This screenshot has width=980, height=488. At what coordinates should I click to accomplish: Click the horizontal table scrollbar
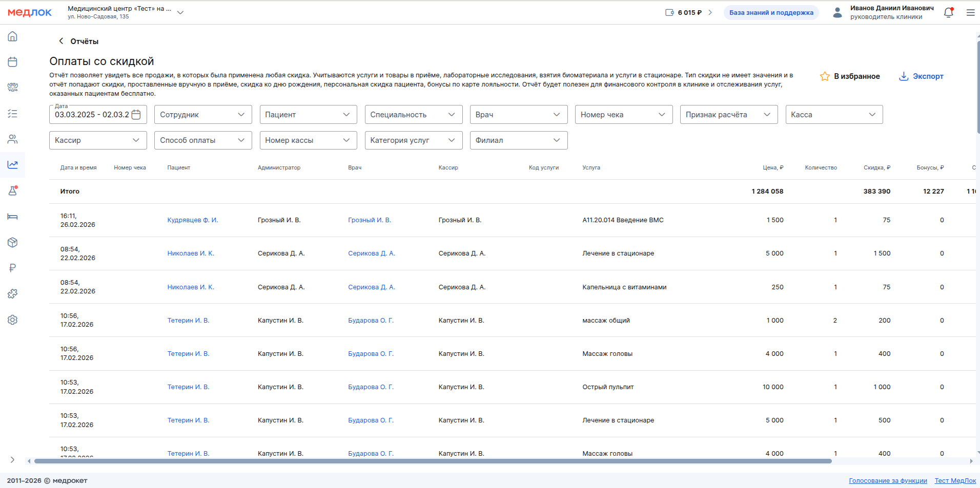click(432, 461)
